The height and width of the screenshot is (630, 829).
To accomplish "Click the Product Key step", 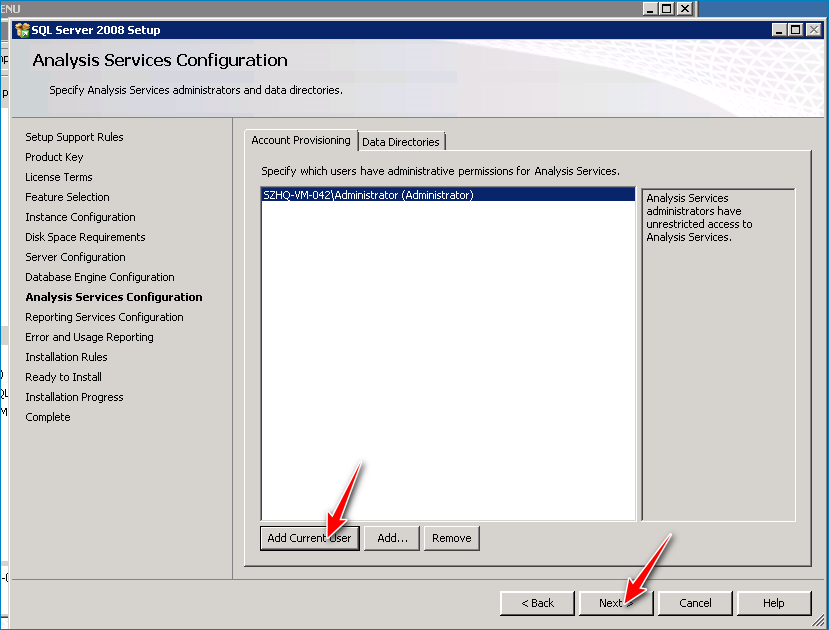I will point(54,157).
